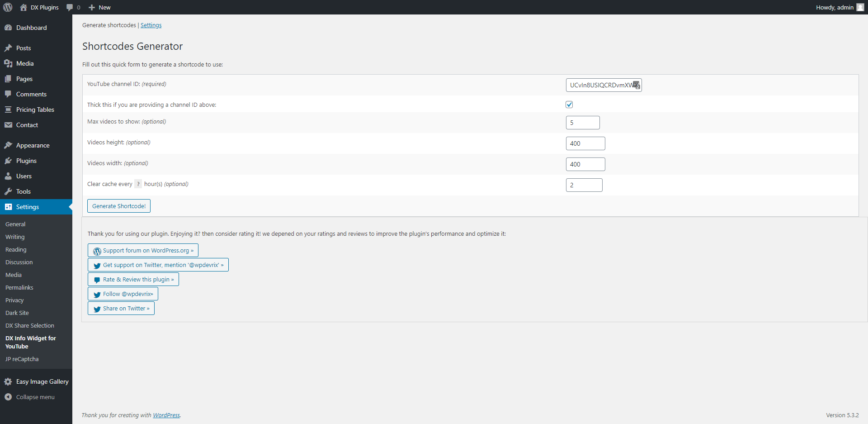This screenshot has width=868, height=424.
Task: Click WordPress icon on Support forum button
Action: point(97,251)
